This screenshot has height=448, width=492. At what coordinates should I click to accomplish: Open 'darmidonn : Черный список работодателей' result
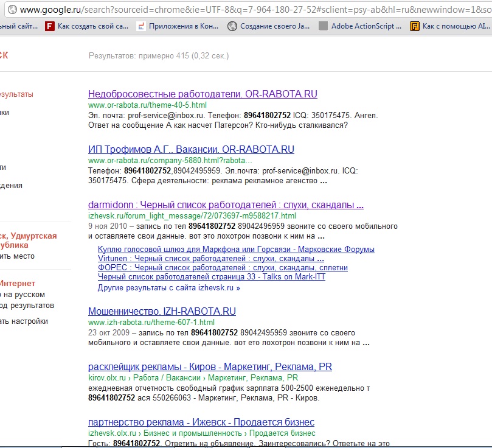pyautogui.click(x=226, y=205)
